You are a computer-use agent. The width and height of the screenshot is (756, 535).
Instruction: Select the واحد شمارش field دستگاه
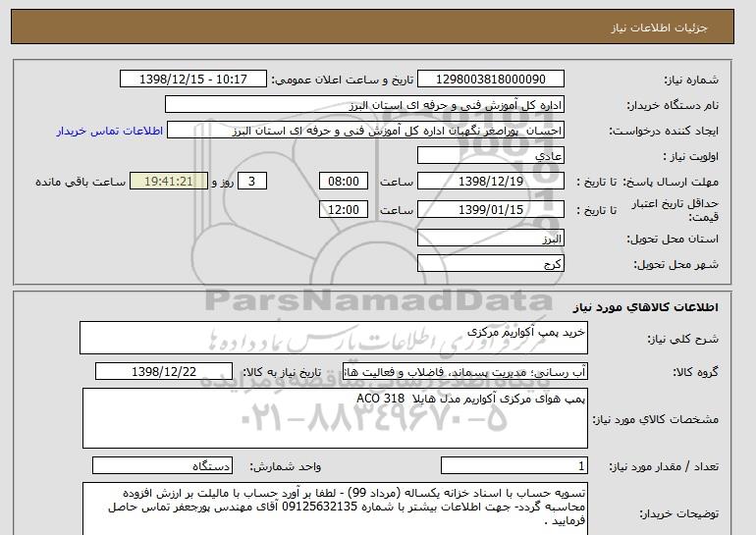coord(162,466)
